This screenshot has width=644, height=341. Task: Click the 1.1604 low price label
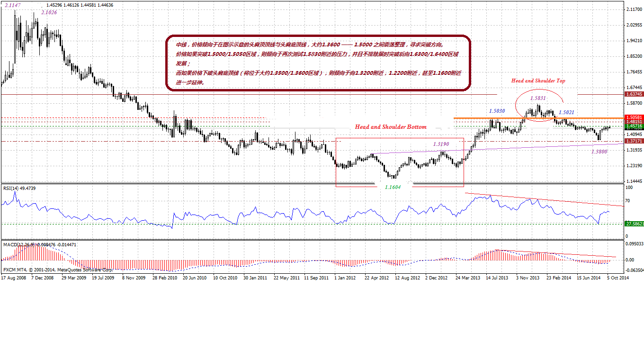393,187
